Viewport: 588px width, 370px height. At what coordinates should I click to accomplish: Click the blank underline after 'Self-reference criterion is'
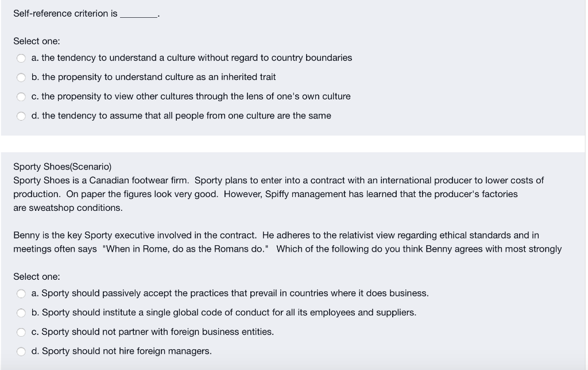[139, 15]
